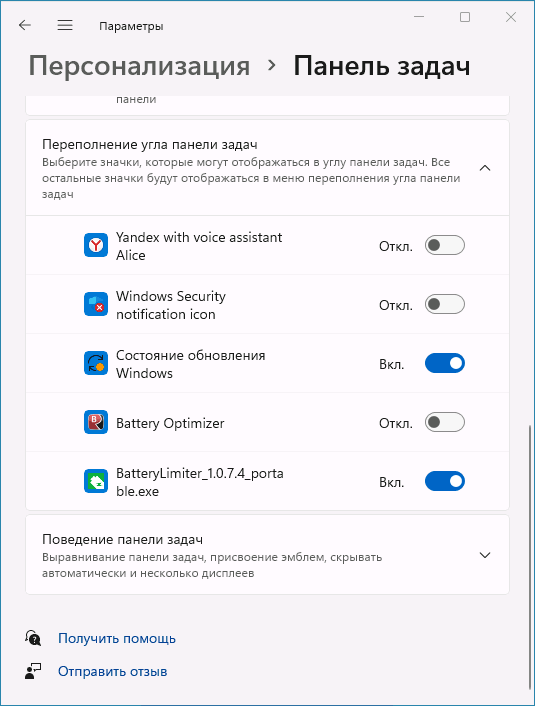Switch on the Battery Optimizer toggle
Screen dimensions: 535x706
(445, 422)
